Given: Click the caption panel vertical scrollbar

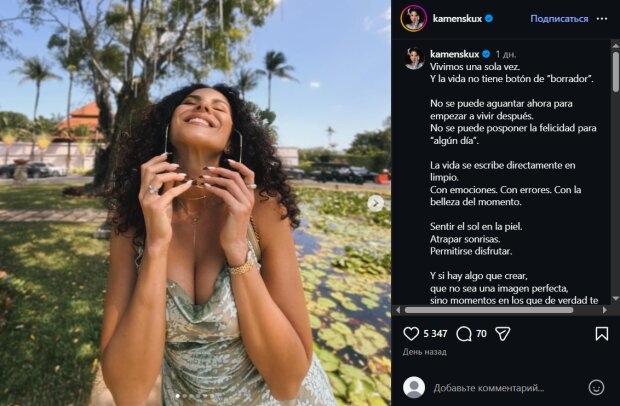Looking at the screenshot, I should tap(614, 150).
